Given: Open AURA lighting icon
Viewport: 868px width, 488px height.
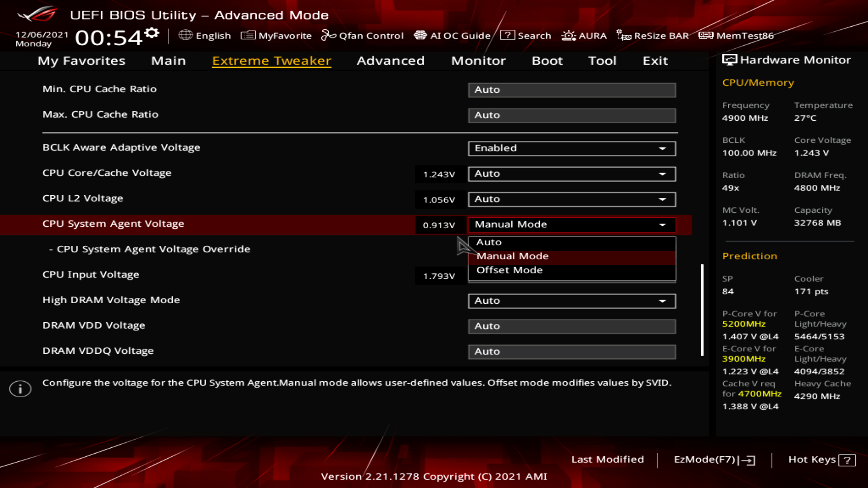Looking at the screenshot, I should tap(568, 35).
